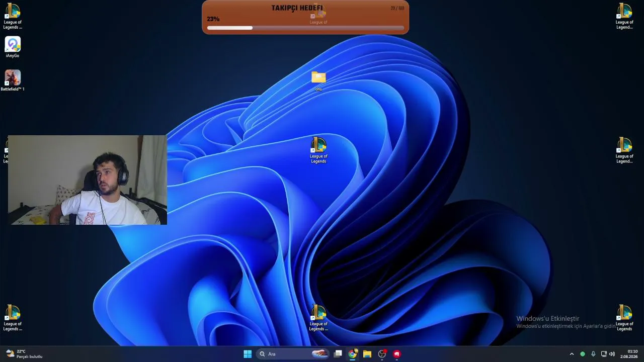Expand hidden system tray icons
Image resolution: width=644 pixels, height=362 pixels.
[572, 354]
